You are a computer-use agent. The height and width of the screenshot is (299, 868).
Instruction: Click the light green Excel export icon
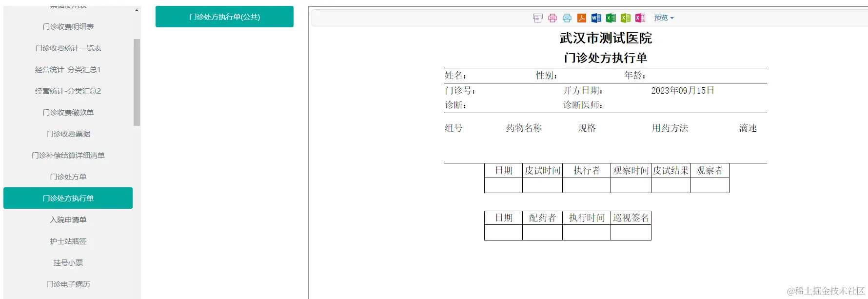coord(626,18)
